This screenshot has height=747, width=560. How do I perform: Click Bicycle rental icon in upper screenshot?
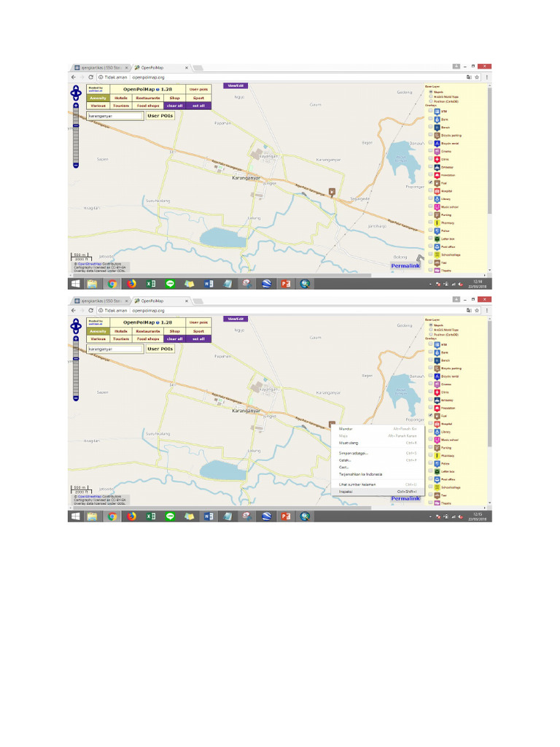point(437,144)
